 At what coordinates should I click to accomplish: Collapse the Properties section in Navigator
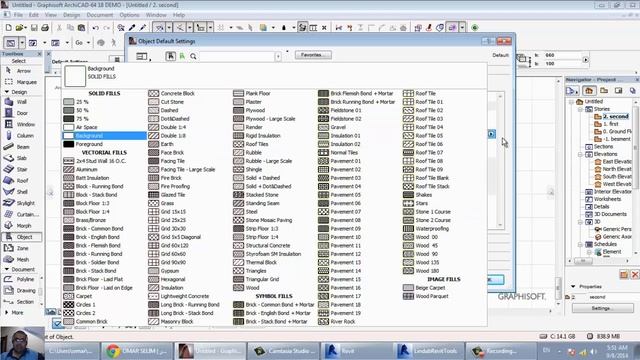[x=573, y=287]
